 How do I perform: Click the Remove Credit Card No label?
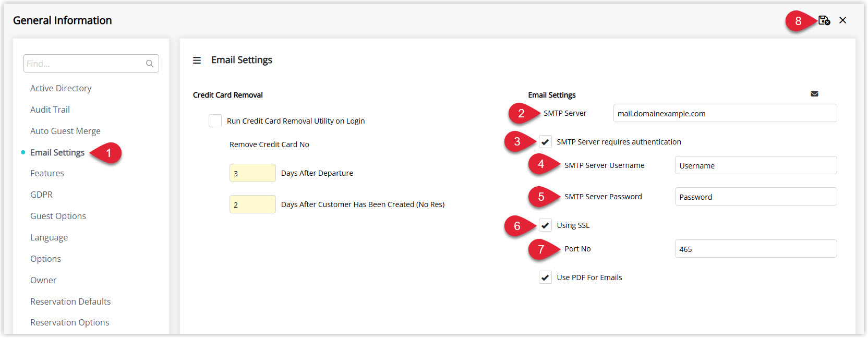269,144
